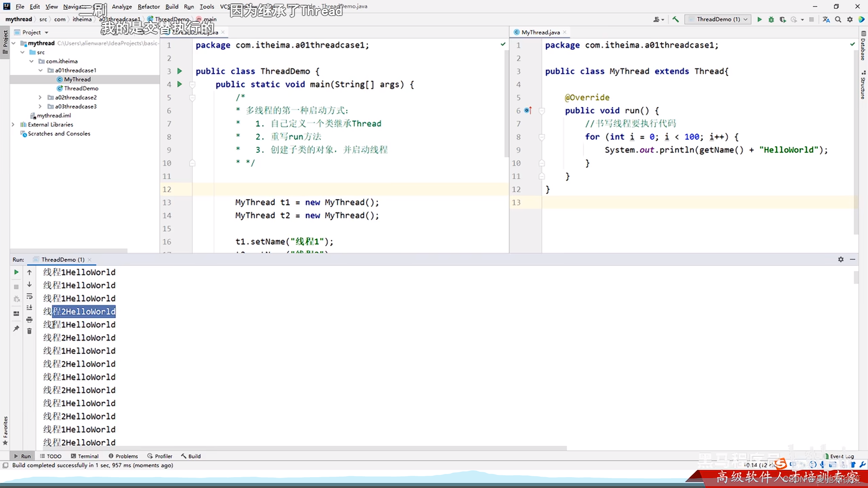Open the ThreadDemo (1) run configuration dropdown
This screenshot has height=488, width=868.
coord(718,19)
